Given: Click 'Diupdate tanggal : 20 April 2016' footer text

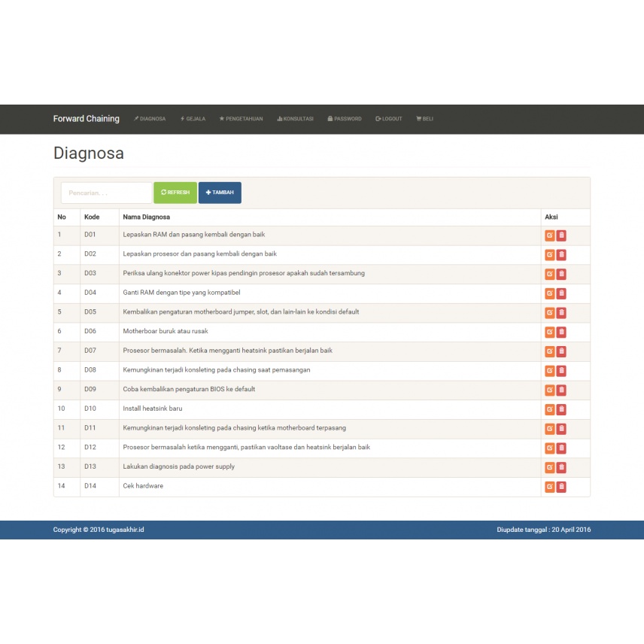Looking at the screenshot, I should tap(544, 530).
